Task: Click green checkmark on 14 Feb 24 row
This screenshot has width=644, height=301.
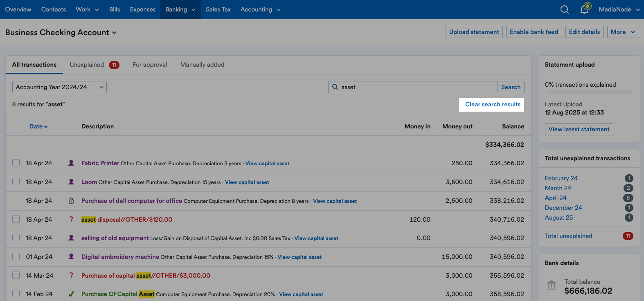Action: coord(71,294)
